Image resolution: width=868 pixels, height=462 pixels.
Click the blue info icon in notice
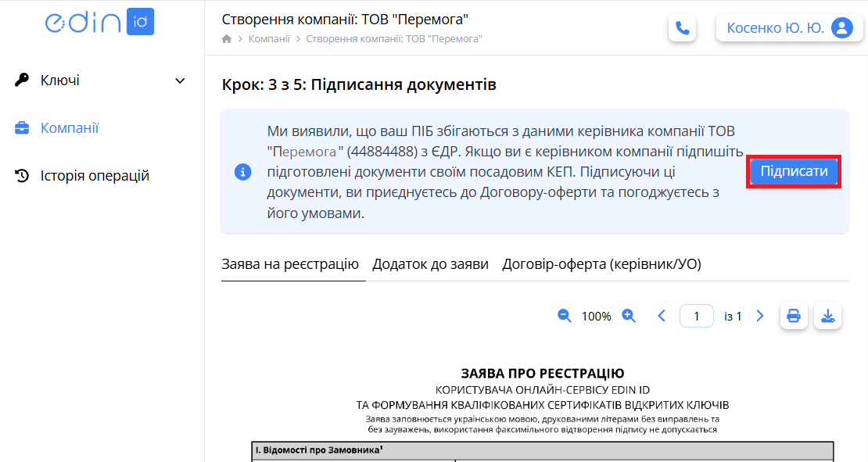pos(242,172)
